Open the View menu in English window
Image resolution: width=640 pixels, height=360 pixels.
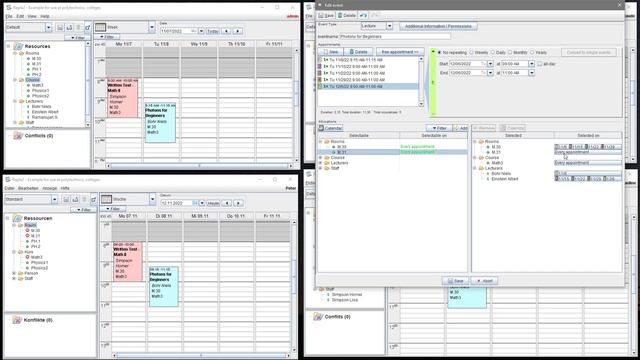click(x=32, y=16)
